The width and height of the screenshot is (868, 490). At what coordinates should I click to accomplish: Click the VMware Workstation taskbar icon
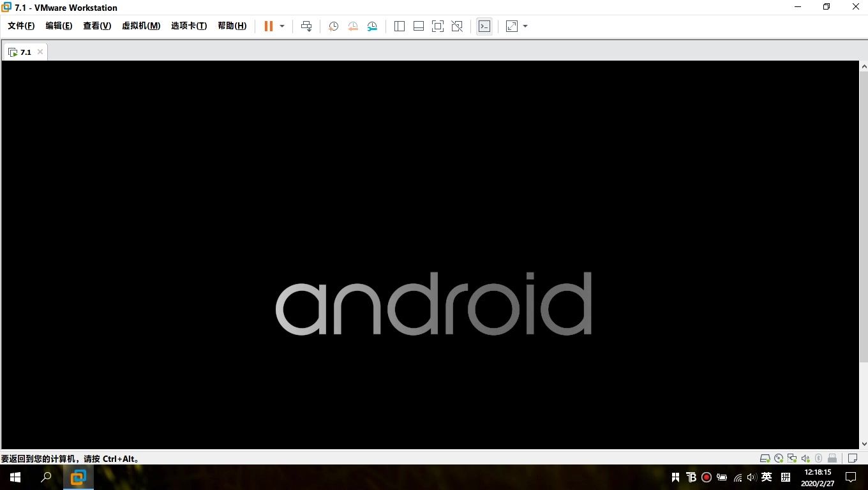tap(79, 477)
